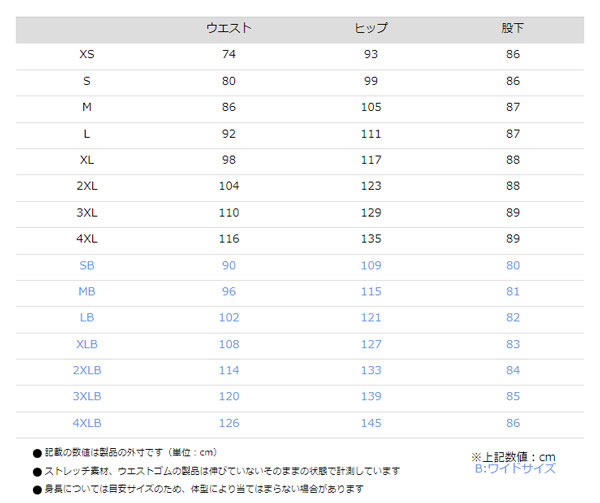Click waist value 92 for L
Image resolution: width=600 pixels, height=503 pixels.
(229, 133)
